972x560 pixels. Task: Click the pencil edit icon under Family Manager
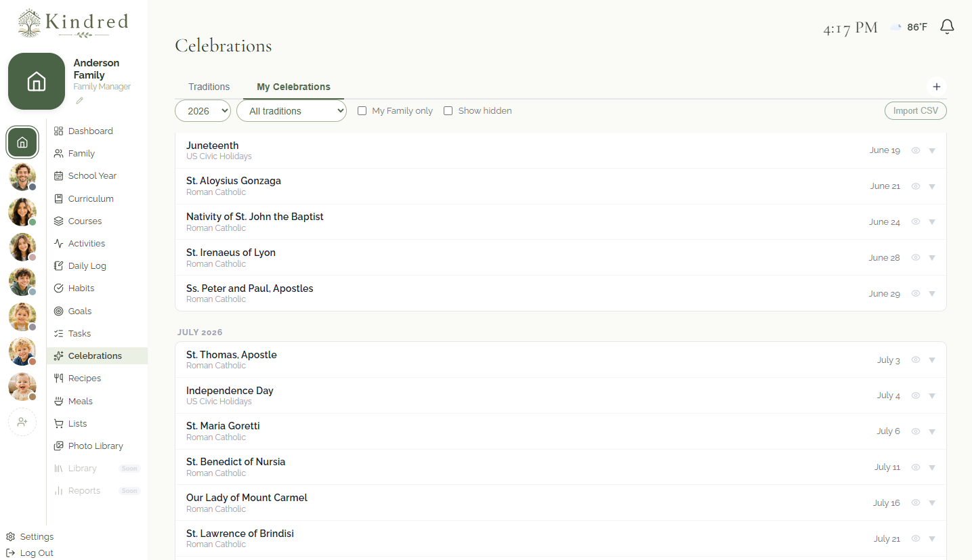[x=79, y=101]
